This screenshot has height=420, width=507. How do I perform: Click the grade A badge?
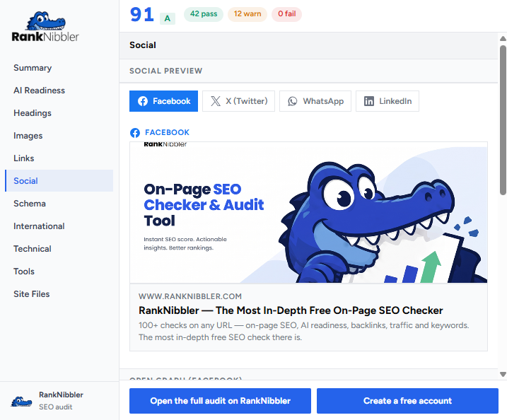pyautogui.click(x=167, y=18)
